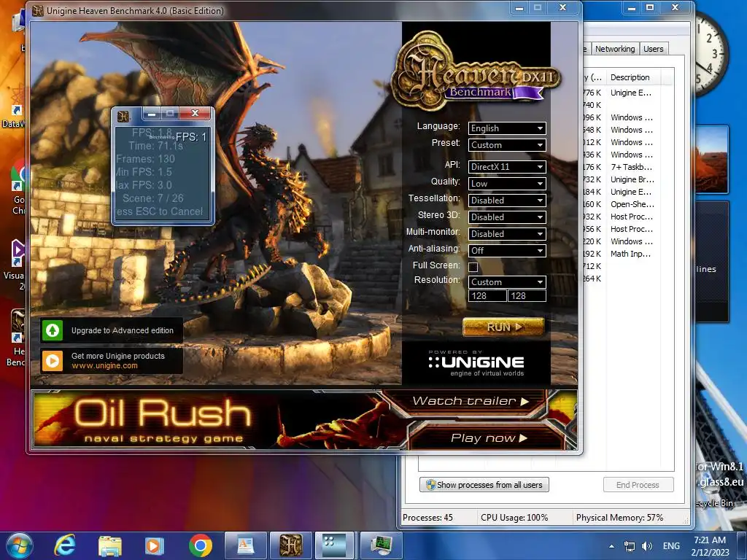Click the Heaven Benchmark title bar icon
This screenshot has height=560, width=747.
pyautogui.click(x=38, y=10)
